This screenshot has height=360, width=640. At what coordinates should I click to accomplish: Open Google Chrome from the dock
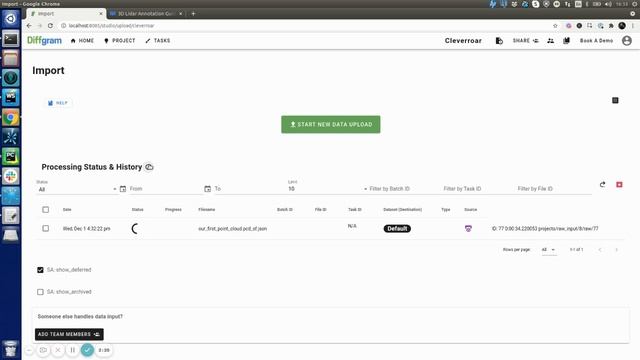click(x=11, y=118)
